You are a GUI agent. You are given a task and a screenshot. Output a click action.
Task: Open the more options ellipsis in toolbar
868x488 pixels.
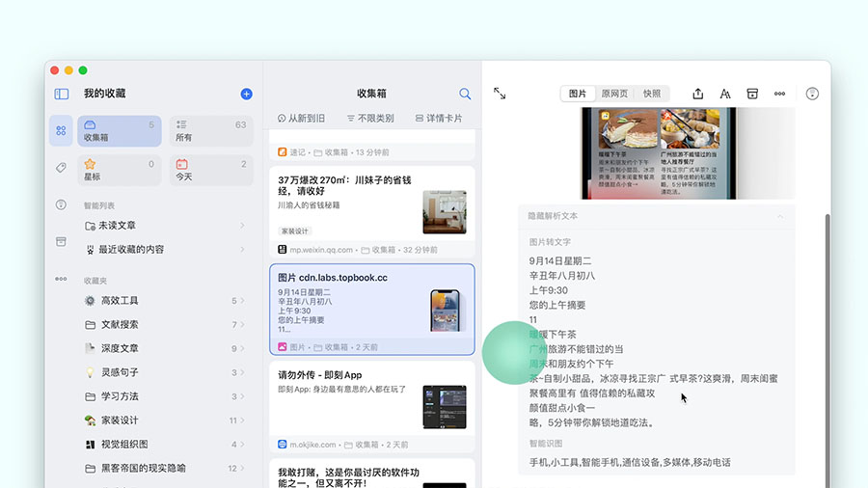coord(779,94)
